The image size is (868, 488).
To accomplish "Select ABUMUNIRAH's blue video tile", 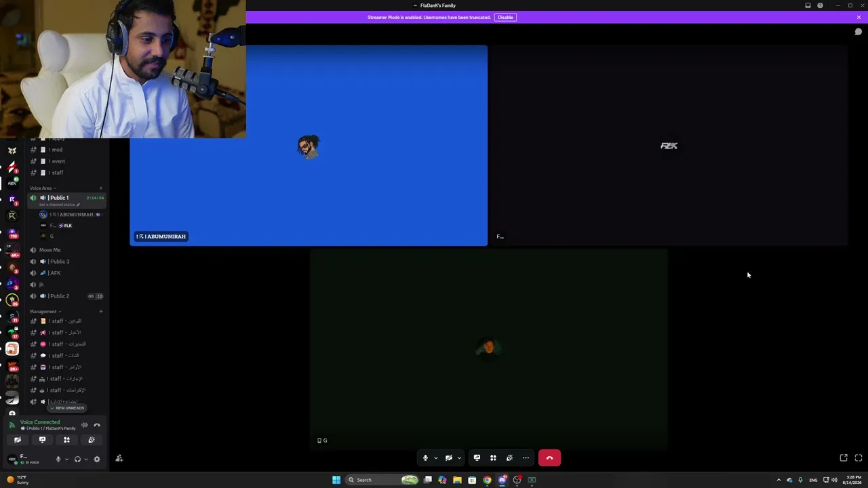I will coord(309,145).
